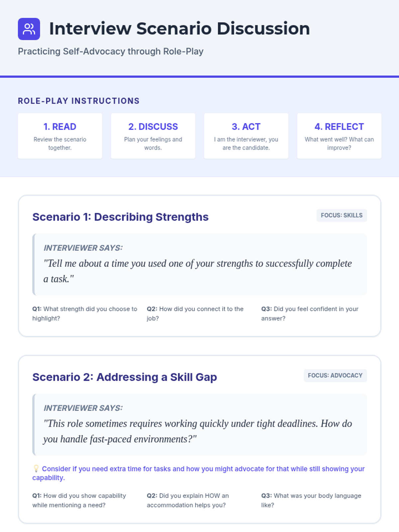
Task: Click Scenario 2 Q1 about showing capability
Action: point(79,500)
